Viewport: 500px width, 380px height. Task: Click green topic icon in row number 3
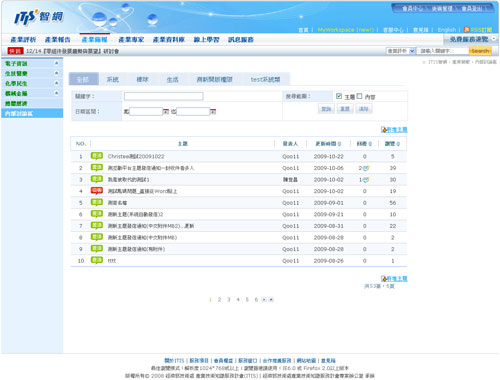pyautogui.click(x=97, y=179)
